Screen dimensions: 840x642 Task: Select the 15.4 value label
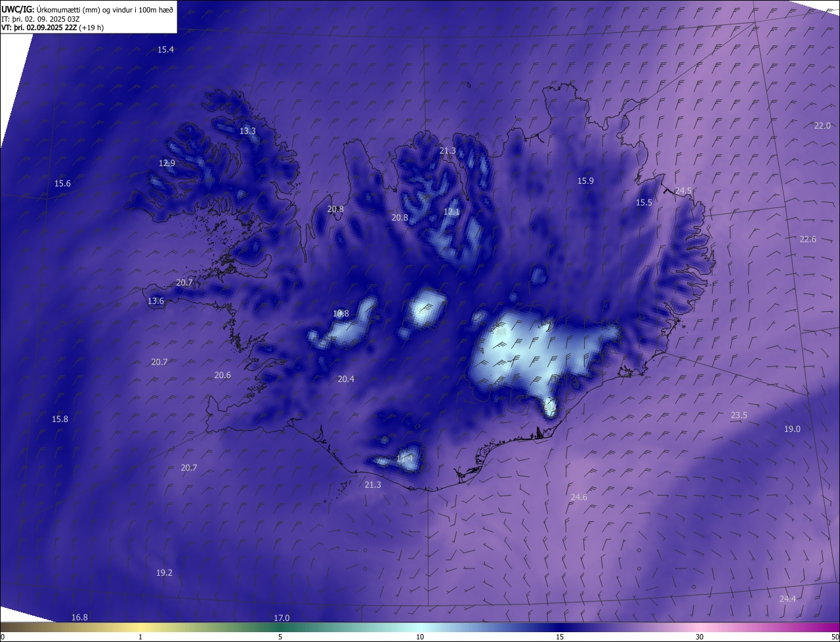[x=165, y=50]
